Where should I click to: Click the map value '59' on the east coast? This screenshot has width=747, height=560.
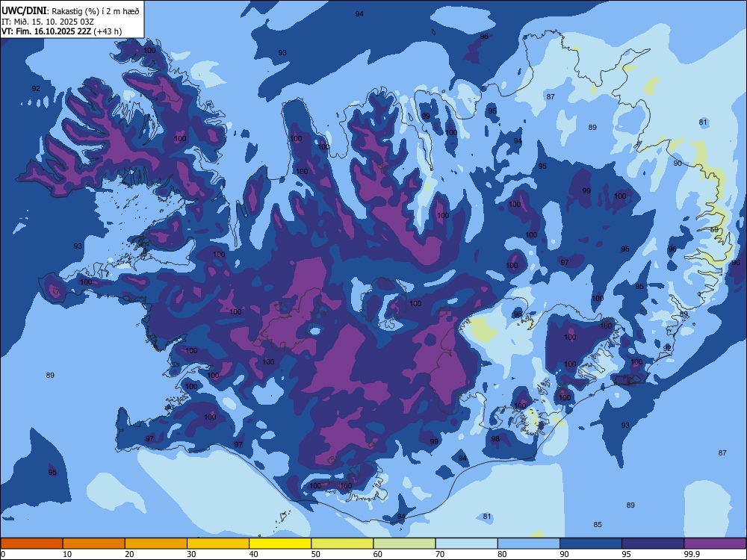(714, 230)
